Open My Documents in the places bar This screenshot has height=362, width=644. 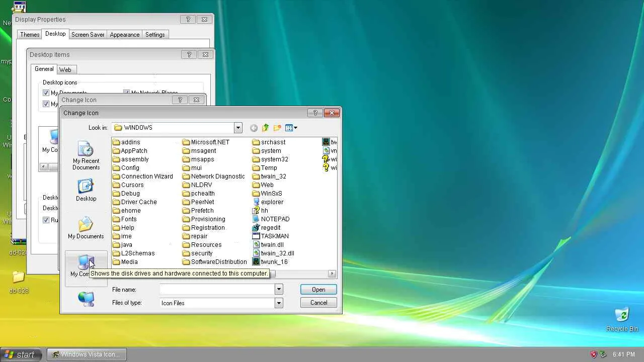(86, 228)
